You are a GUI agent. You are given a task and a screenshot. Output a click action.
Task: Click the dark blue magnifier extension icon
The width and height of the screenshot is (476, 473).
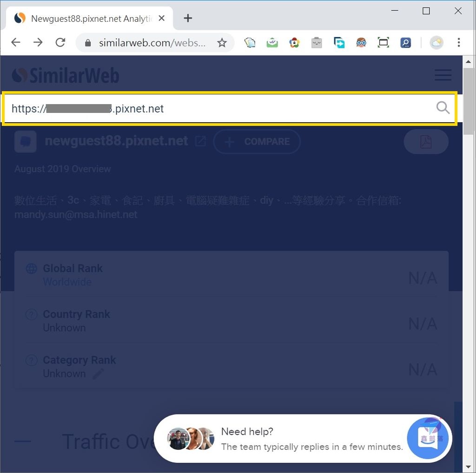pyautogui.click(x=405, y=43)
